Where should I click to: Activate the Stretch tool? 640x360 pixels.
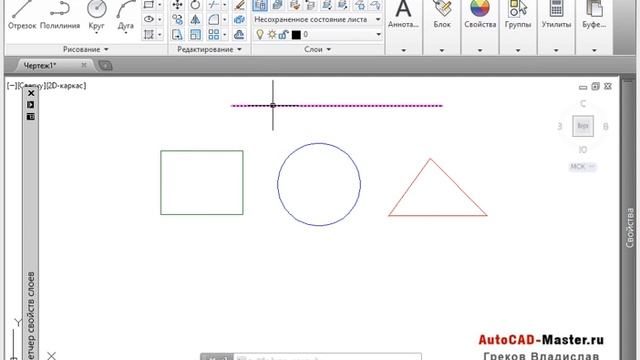(177, 34)
